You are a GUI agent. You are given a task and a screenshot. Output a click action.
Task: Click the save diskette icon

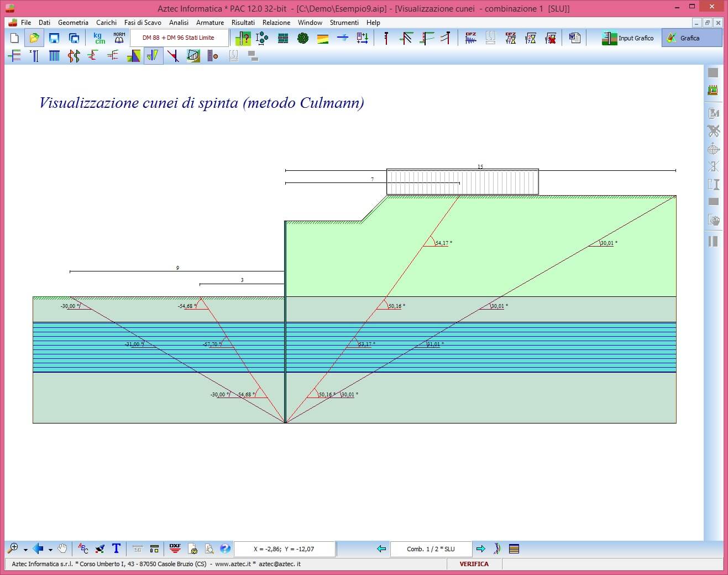pyautogui.click(x=54, y=38)
